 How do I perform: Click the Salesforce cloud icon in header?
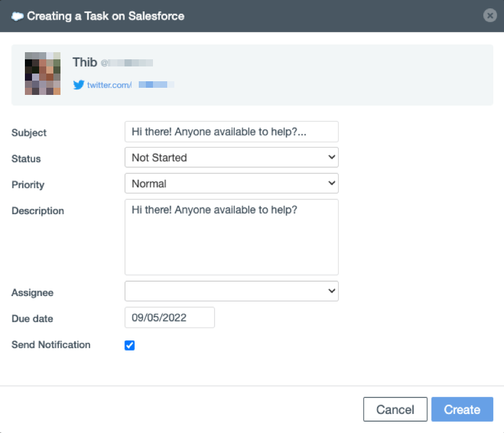(17, 16)
